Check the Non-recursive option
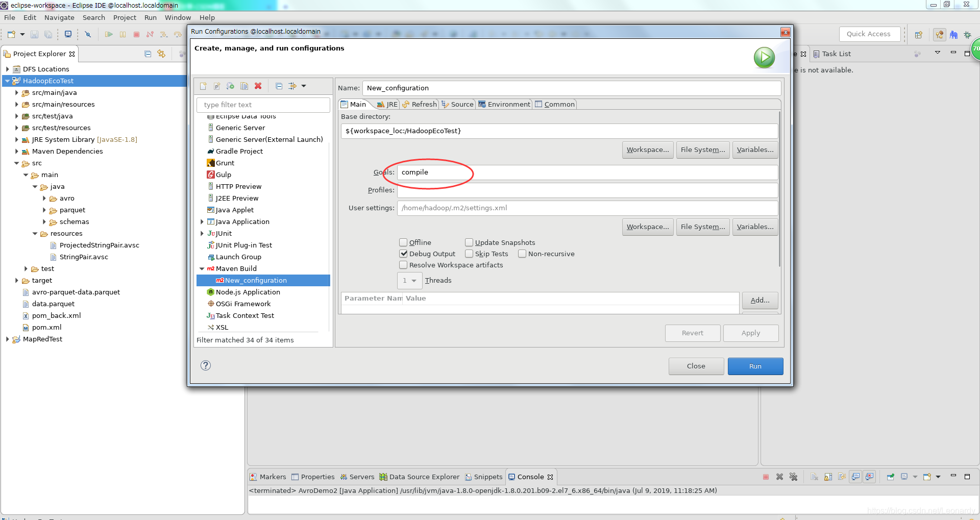The image size is (980, 520). [x=522, y=254]
